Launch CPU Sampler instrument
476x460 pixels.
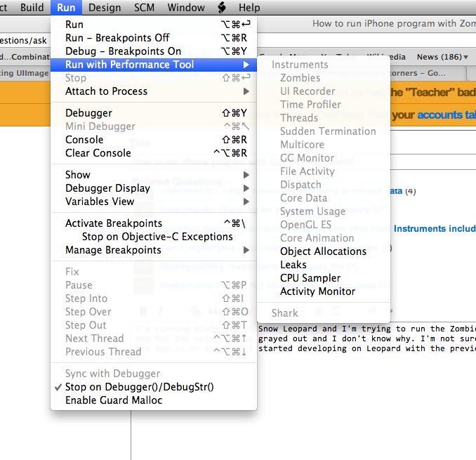click(324, 278)
